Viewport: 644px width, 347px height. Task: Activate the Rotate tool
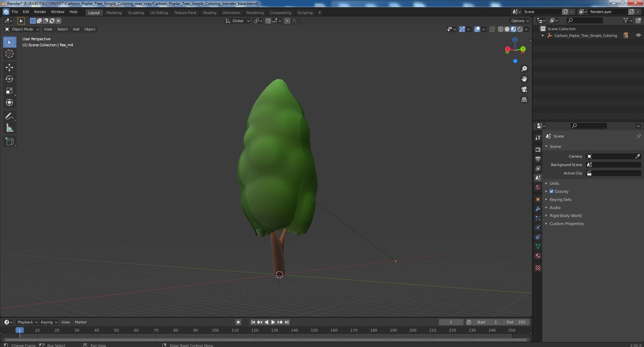click(9, 79)
